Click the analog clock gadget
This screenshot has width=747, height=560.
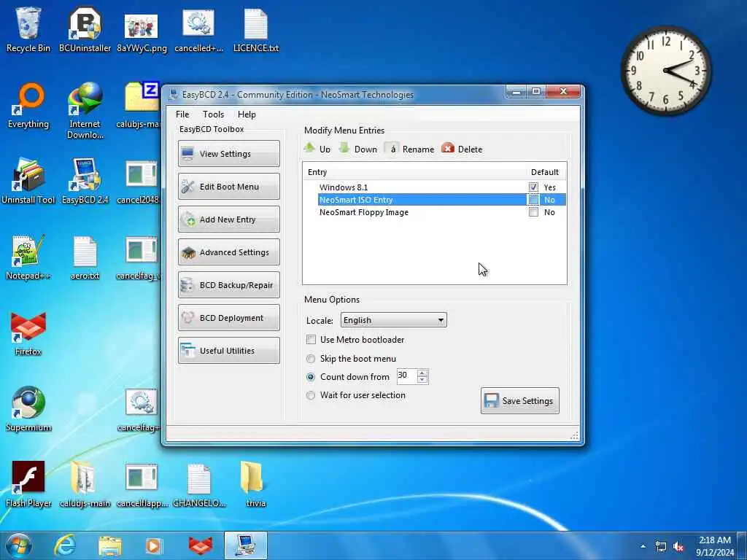(x=666, y=71)
